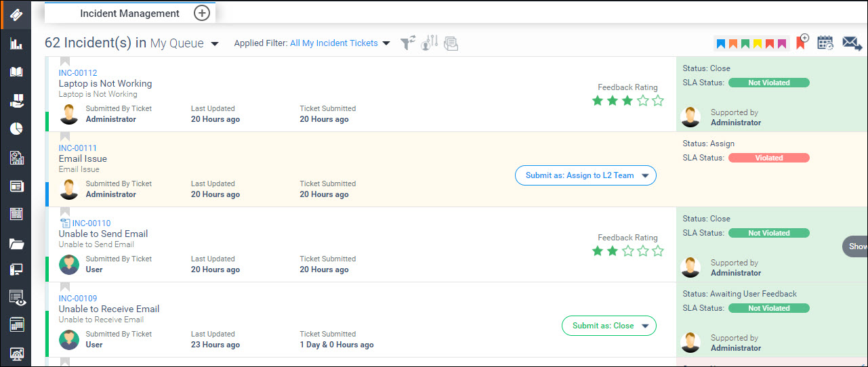The height and width of the screenshot is (367, 868).
Task: Open the calendar schedule icon in toolbar
Action: click(825, 43)
